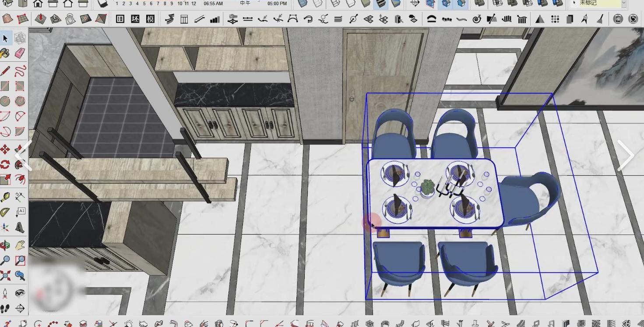Toggle the Look Around eye tool

(x=20, y=293)
